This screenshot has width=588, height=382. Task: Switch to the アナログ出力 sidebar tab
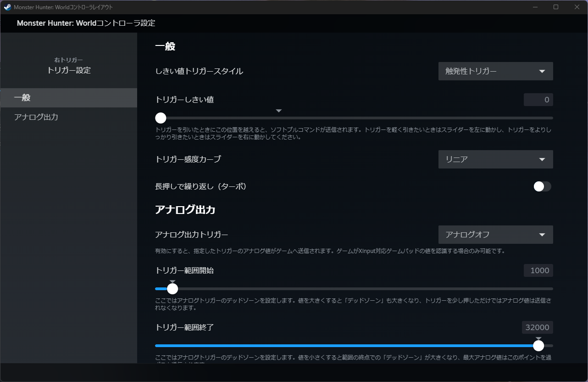click(69, 117)
